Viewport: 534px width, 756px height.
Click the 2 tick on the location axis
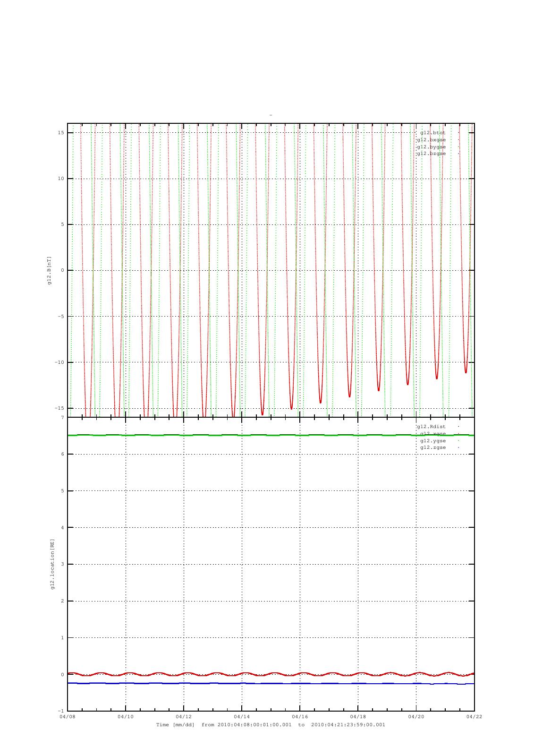point(62,601)
